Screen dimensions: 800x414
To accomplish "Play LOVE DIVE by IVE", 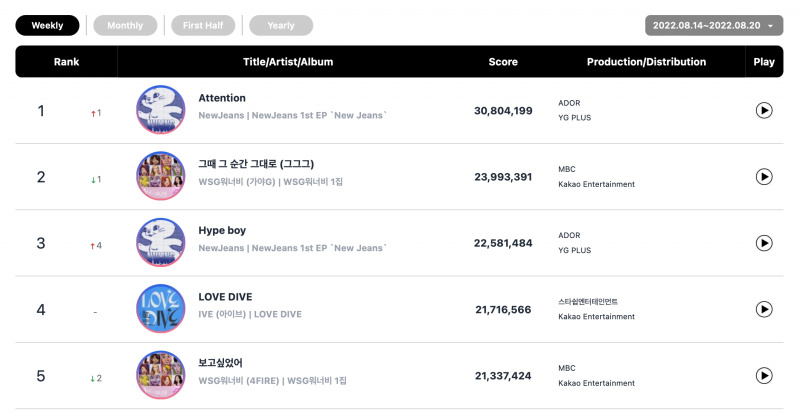I will click(x=764, y=309).
